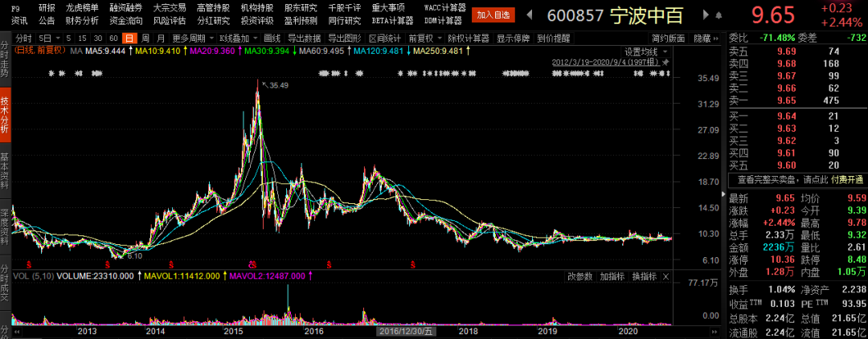Close the VOL indicator panel

[666, 276]
